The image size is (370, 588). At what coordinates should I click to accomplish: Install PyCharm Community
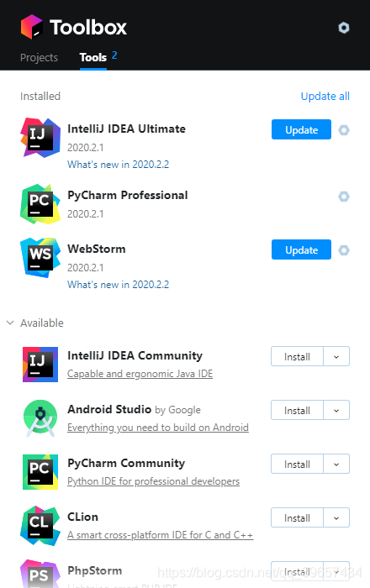click(297, 464)
